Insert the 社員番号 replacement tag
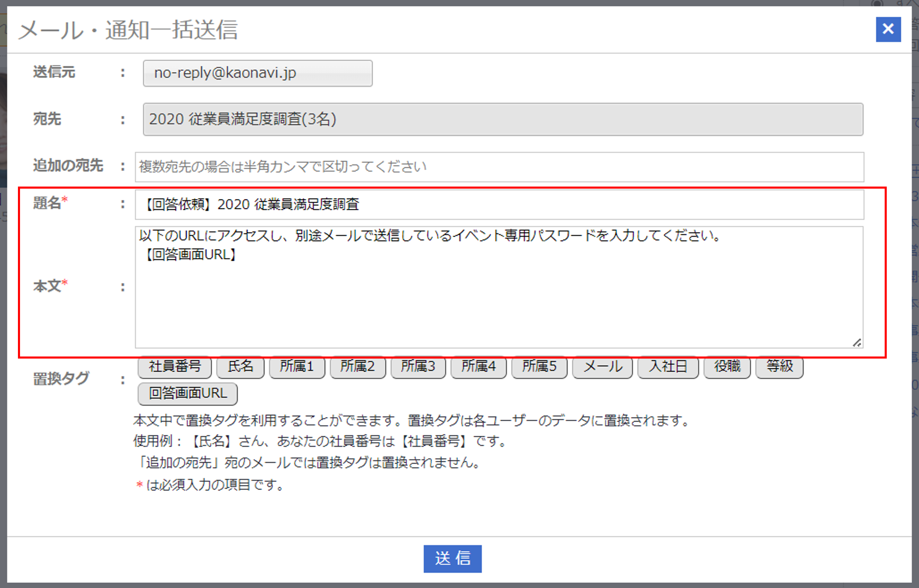Viewport: 919px width, 588px height. coord(175,367)
